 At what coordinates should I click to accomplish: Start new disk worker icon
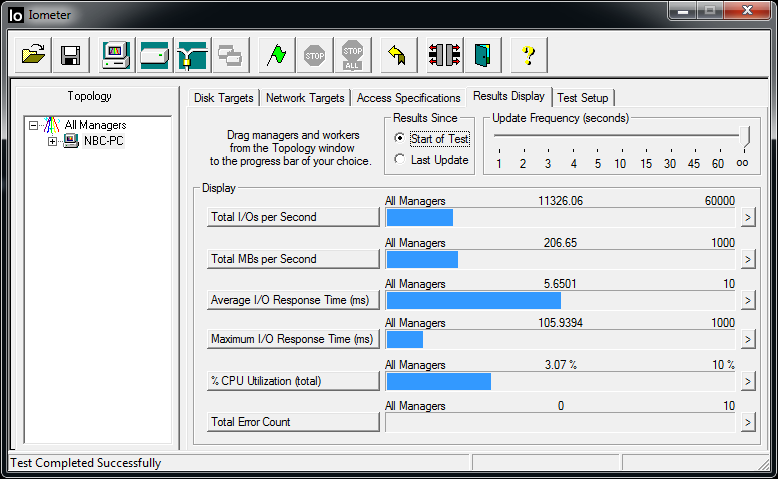click(154, 55)
